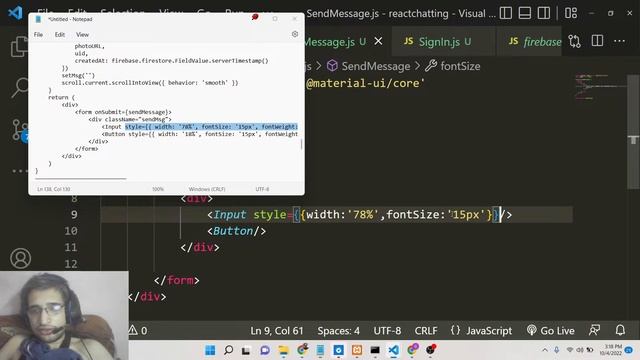Switch to Notepad in the taskbar

point(320,350)
